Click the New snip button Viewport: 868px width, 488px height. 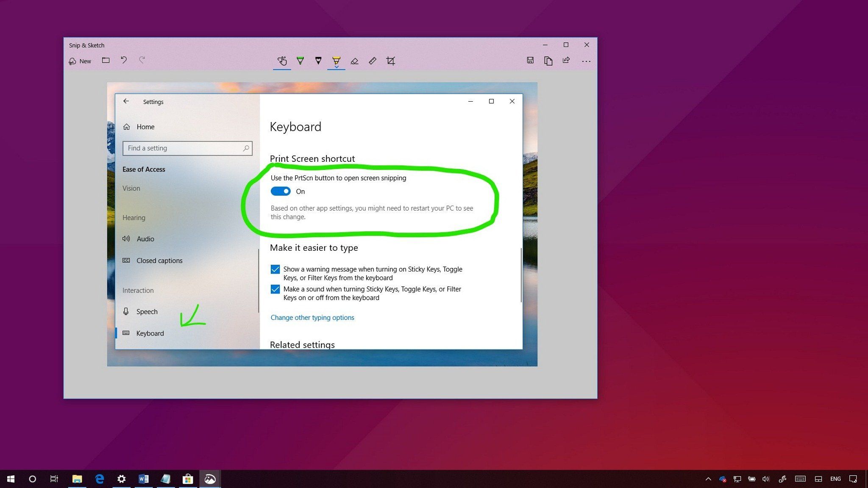click(x=80, y=61)
